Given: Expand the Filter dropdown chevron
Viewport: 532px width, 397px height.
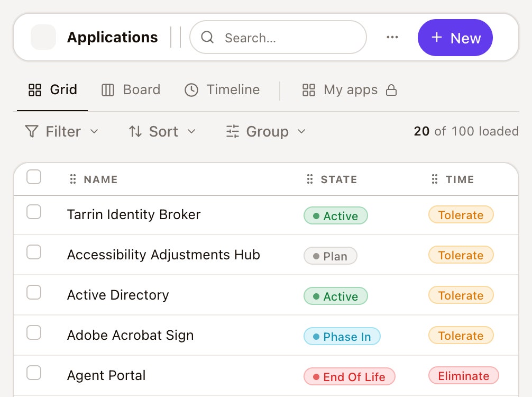Looking at the screenshot, I should tap(94, 131).
